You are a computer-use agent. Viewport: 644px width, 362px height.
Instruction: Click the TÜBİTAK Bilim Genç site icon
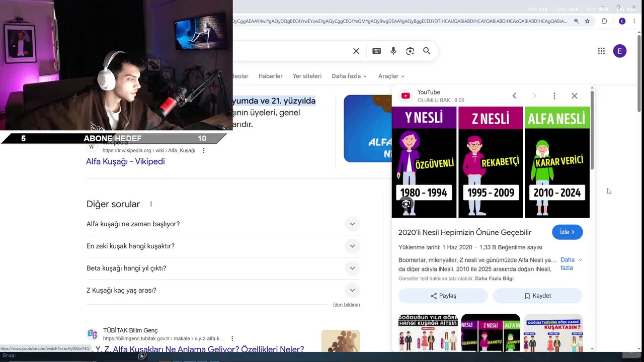93,334
